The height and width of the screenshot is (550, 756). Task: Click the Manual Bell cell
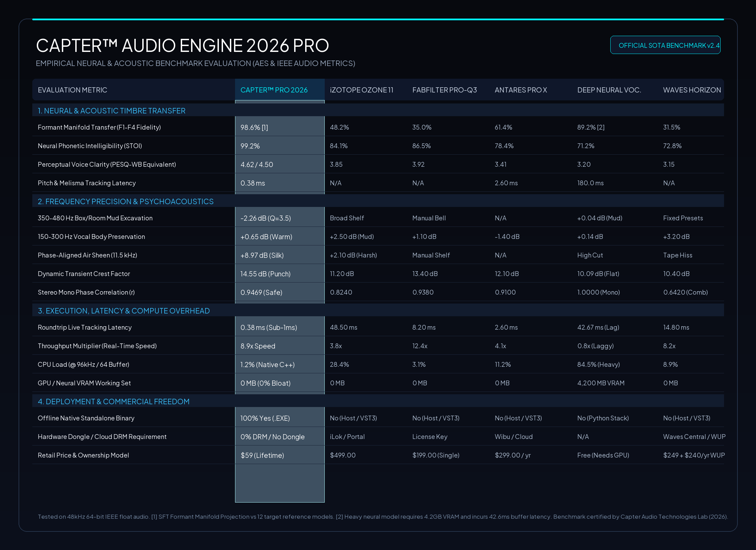(x=429, y=218)
